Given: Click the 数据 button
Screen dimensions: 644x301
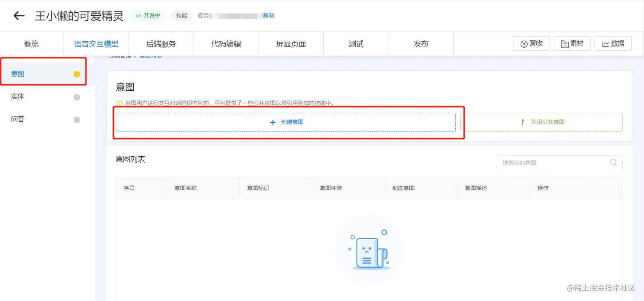Looking at the screenshot, I should 613,43.
